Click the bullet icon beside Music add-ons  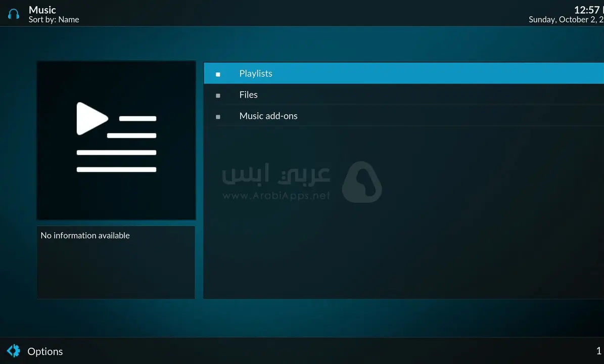(218, 116)
